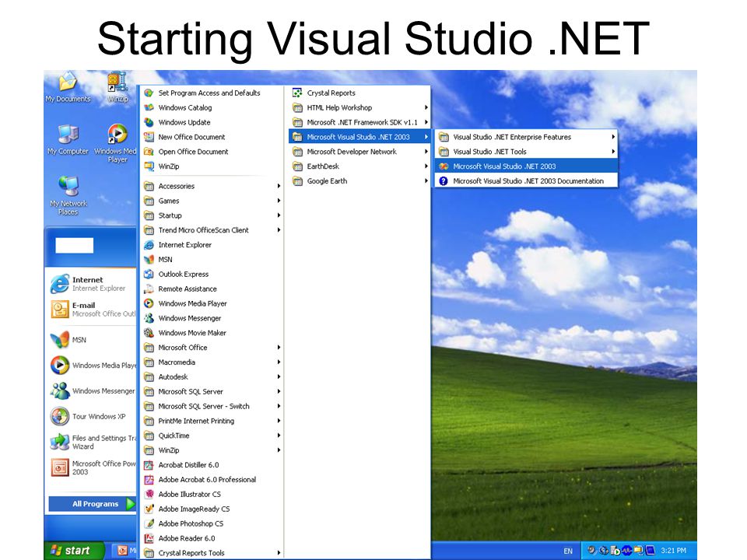
Task: Select the EarthDesk program folder
Action: click(x=359, y=166)
